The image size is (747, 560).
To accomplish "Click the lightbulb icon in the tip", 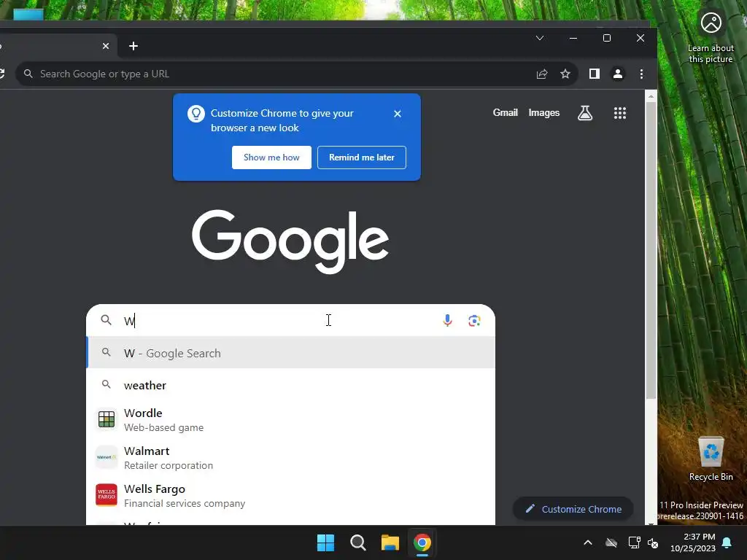I will tap(196, 114).
